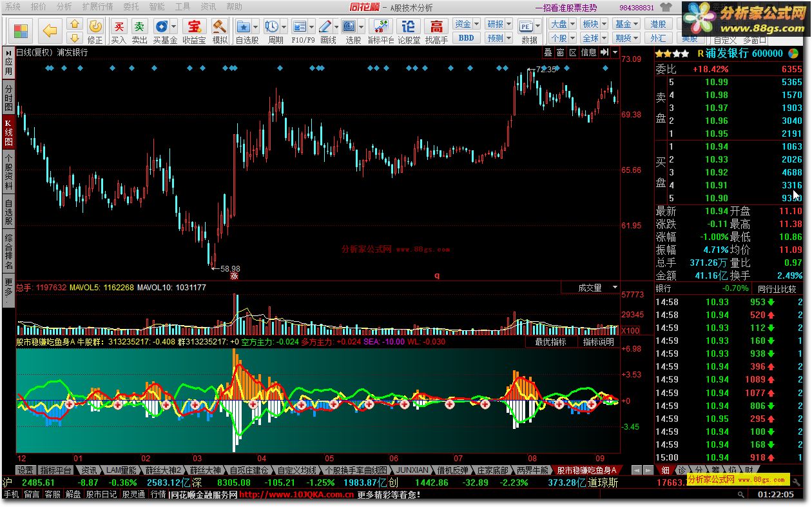Open the 扩展行情 menu
Viewport: 812px width, 507px height.
(x=98, y=6)
